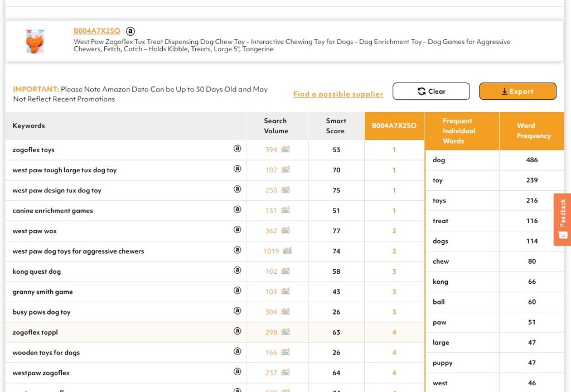Select keyword 'westpaw zogoflex'
The image size is (571, 392).
pyautogui.click(x=41, y=373)
